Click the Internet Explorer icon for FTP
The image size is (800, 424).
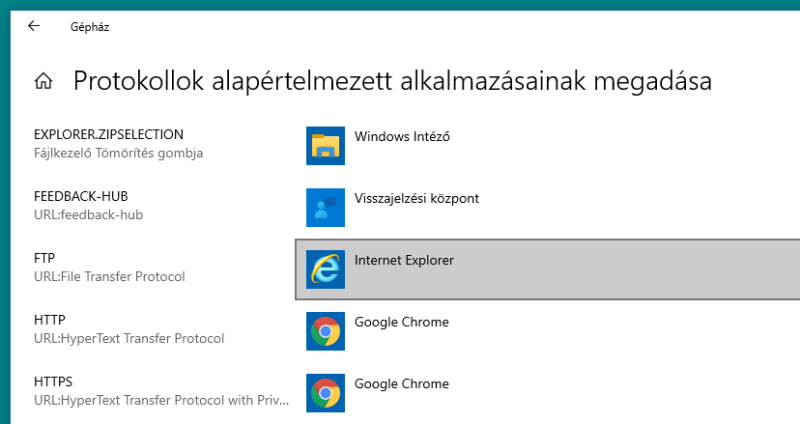tap(326, 269)
